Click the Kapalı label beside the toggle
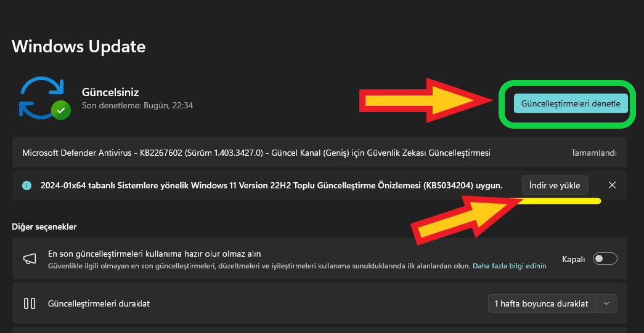The image size is (644, 333). point(573,259)
